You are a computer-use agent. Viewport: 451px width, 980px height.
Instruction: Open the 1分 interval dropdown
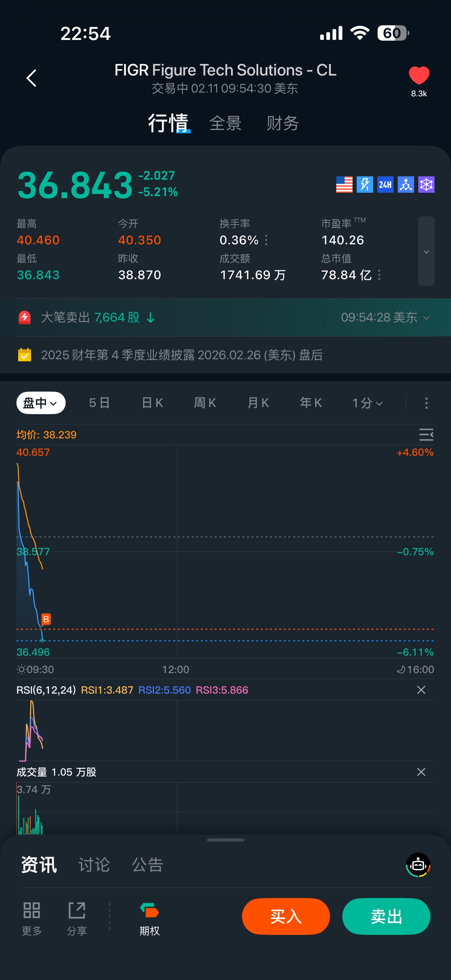(367, 403)
